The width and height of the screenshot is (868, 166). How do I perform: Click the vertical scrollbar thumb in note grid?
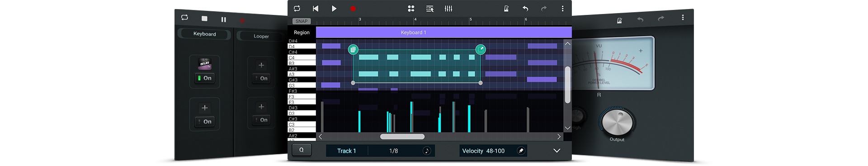(x=567, y=85)
